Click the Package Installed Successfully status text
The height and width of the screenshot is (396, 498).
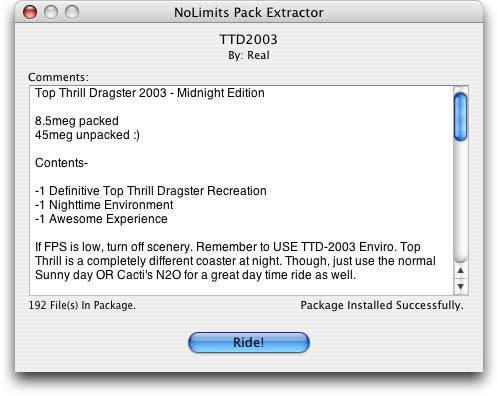[382, 305]
